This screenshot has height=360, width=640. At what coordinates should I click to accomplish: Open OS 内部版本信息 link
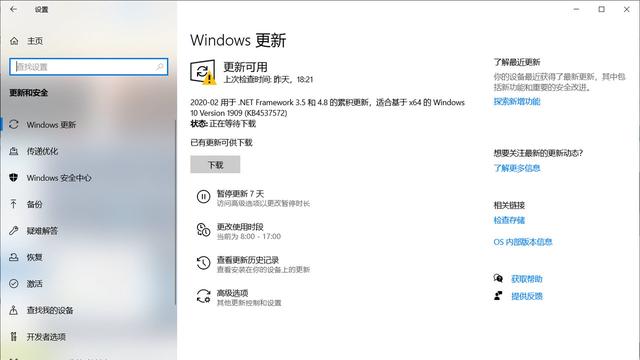point(522,242)
